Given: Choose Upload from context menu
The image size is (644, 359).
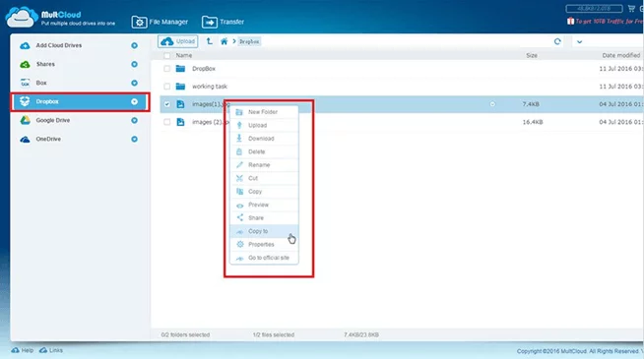Looking at the screenshot, I should [264, 125].
